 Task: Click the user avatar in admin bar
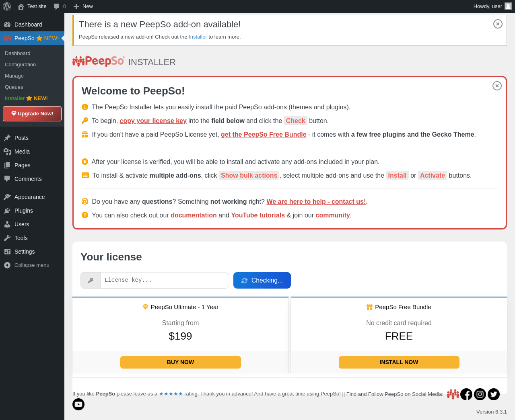(508, 6)
